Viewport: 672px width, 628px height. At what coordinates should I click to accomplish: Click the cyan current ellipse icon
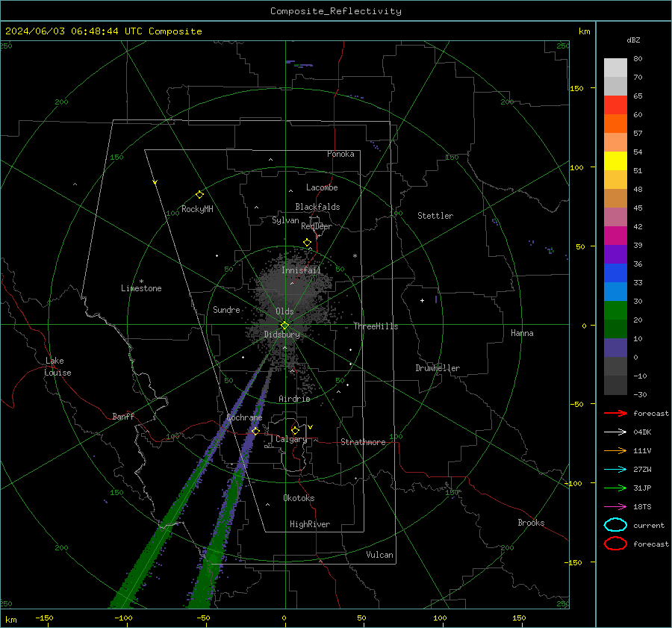tap(615, 525)
